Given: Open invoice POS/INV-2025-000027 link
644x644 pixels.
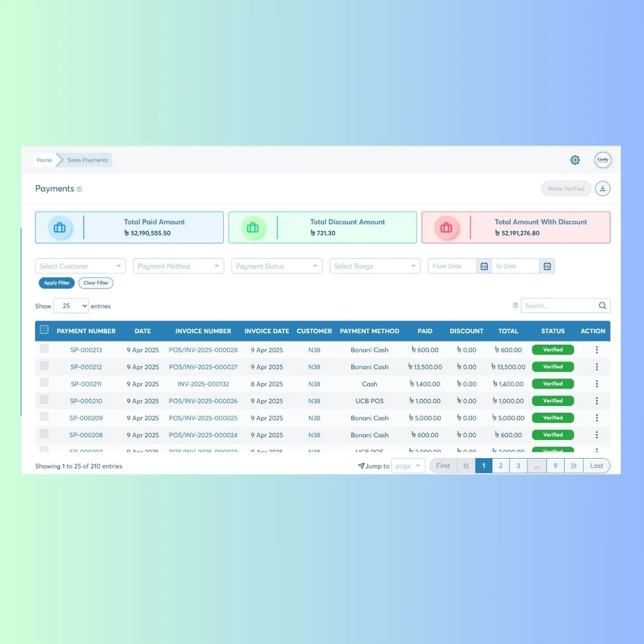Looking at the screenshot, I should [203, 366].
